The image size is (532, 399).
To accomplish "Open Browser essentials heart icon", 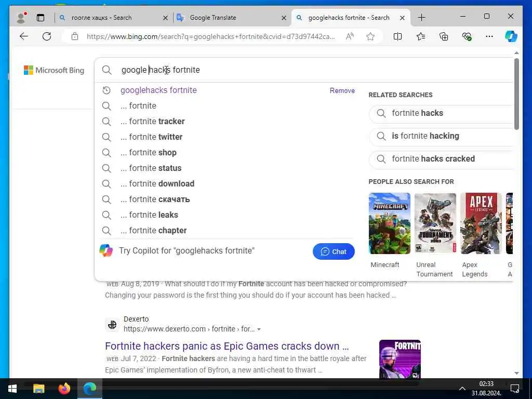I will point(467,36).
